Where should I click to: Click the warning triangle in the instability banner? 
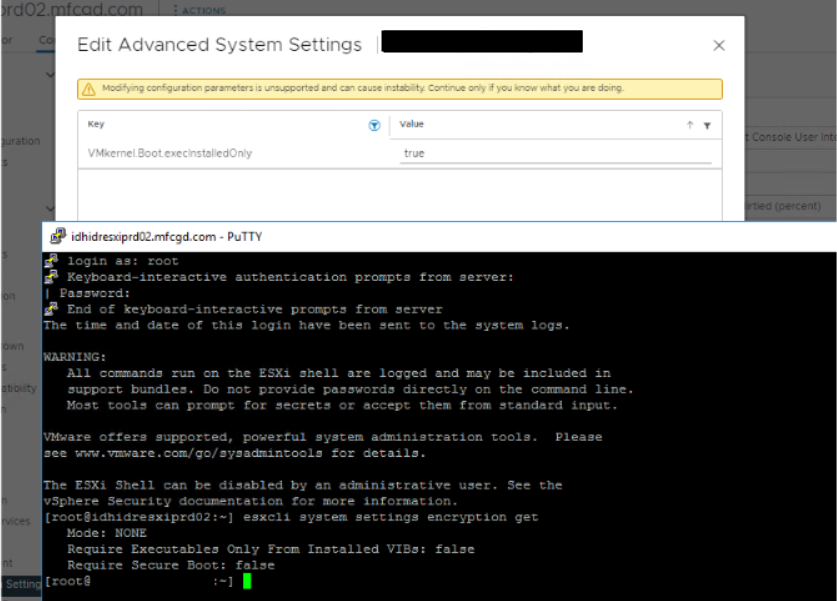(89, 88)
